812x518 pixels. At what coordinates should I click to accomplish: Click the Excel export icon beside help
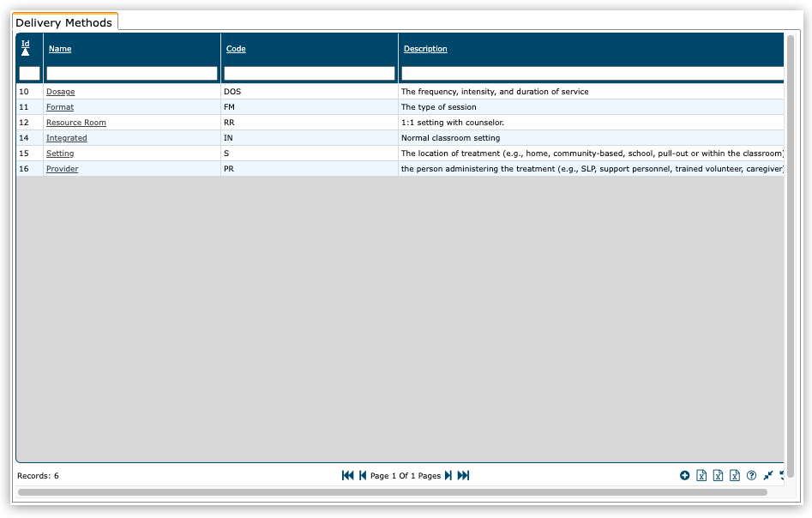point(735,475)
